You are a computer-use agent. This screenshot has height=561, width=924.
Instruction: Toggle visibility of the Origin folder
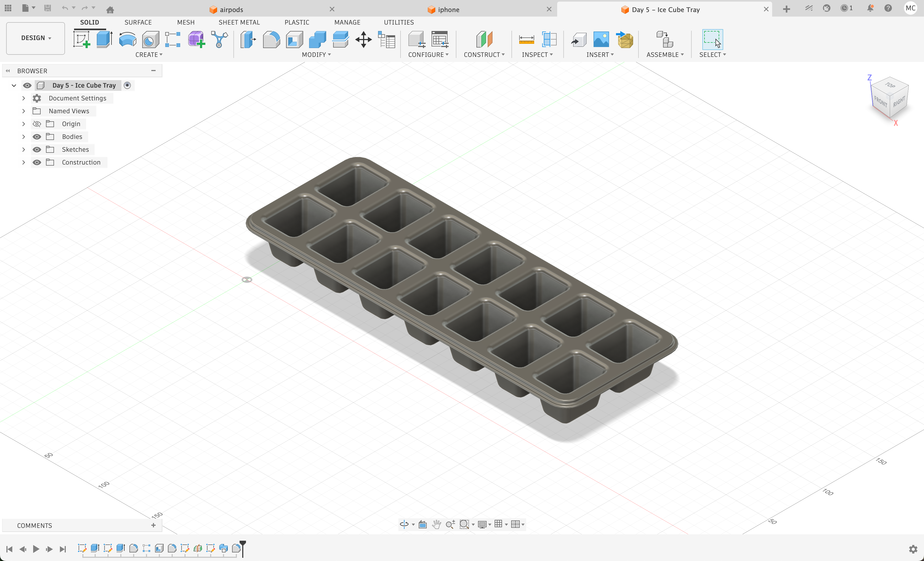[37, 124]
